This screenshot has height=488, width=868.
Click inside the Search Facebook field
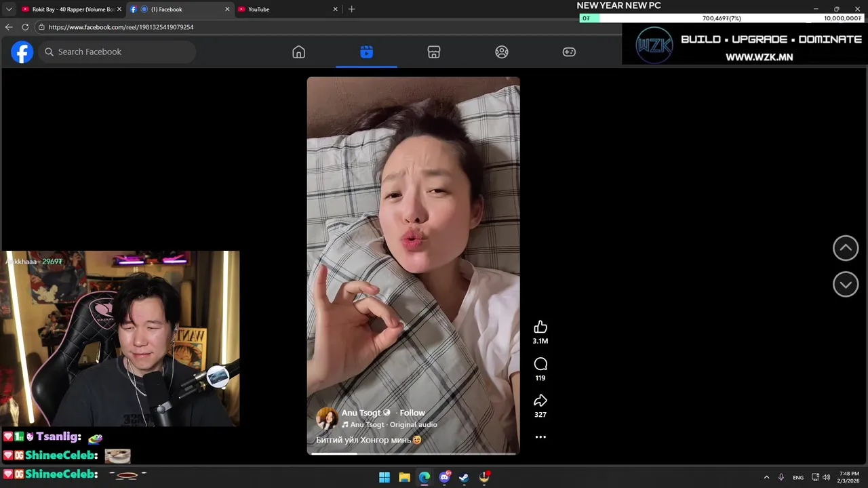pyautogui.click(x=117, y=52)
